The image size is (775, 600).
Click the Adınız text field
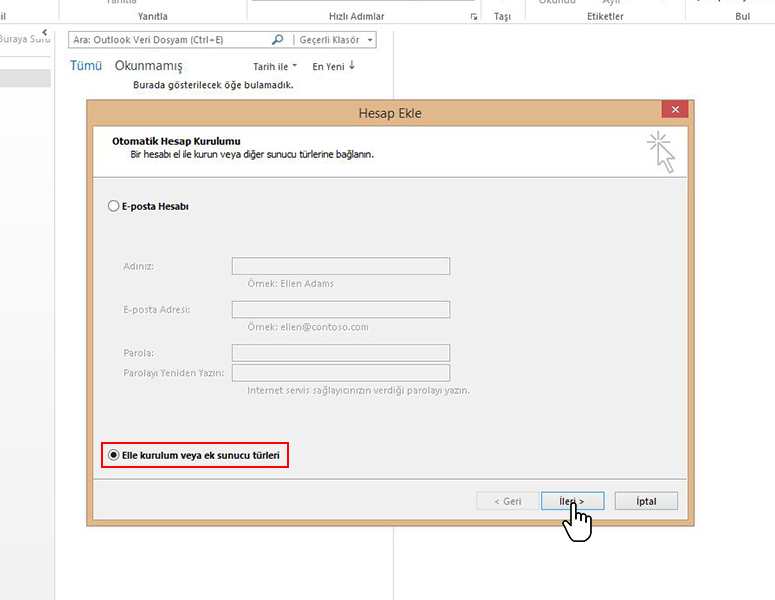(x=340, y=266)
